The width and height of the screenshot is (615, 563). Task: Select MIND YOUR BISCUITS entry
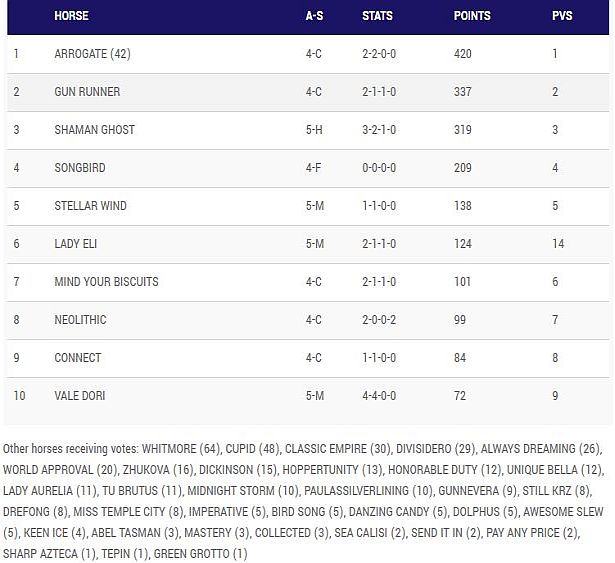coord(106,282)
